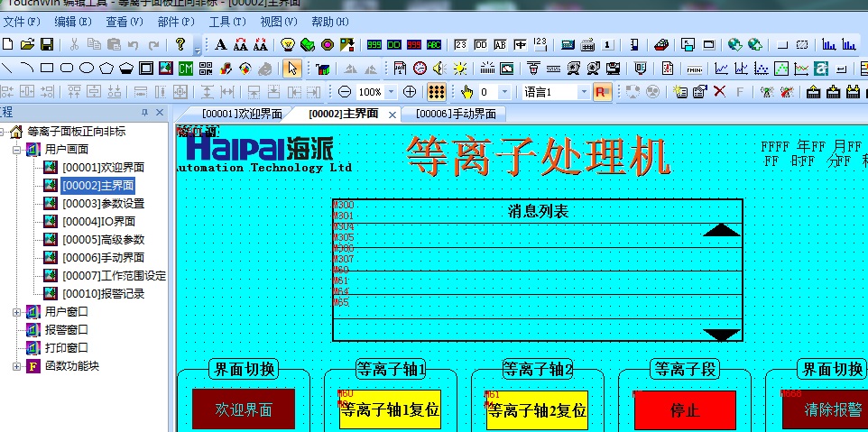Image resolution: width=868 pixels, height=432 pixels.
Task: Expand the 用户窗口 tree node
Action: tap(17, 311)
